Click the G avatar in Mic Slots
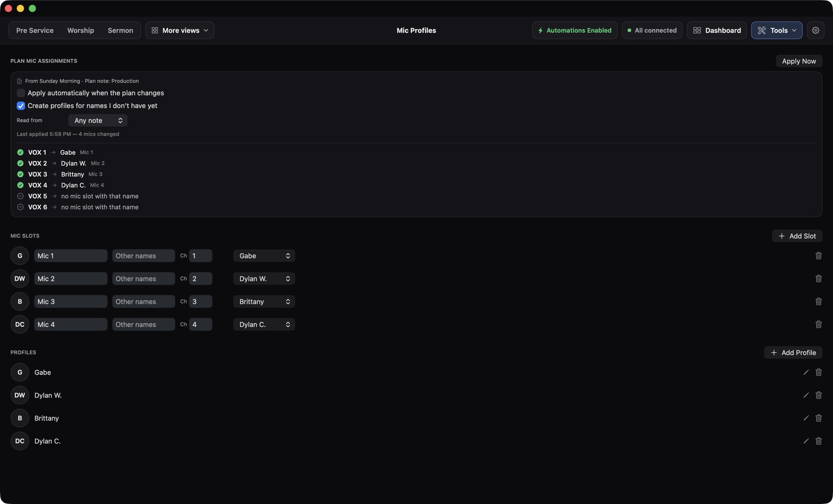The height and width of the screenshot is (504, 833). point(20,256)
